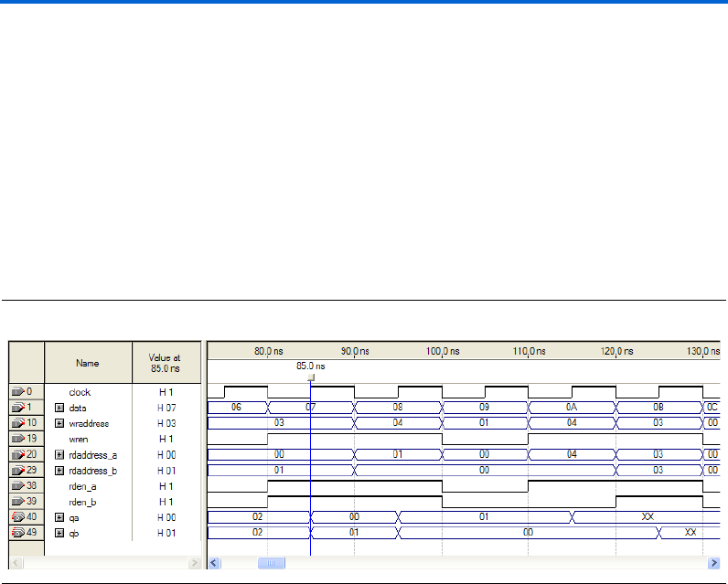This screenshot has width=728, height=584.
Task: Click the 100.0 ns mark on time ruler
Action: 442,351
